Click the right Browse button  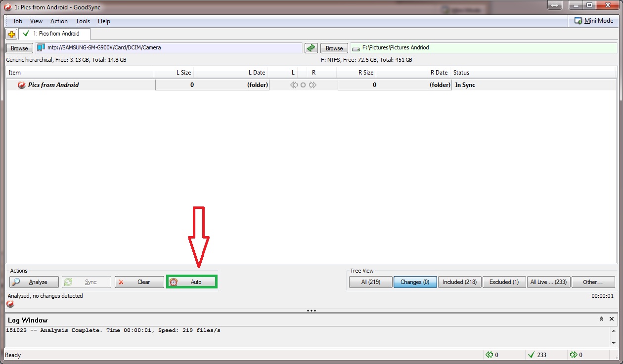coord(334,48)
